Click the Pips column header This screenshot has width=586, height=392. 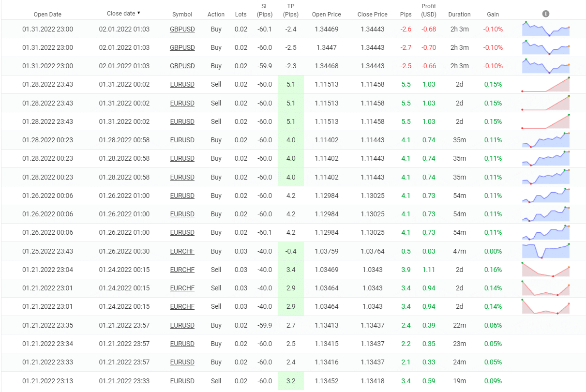[406, 15]
